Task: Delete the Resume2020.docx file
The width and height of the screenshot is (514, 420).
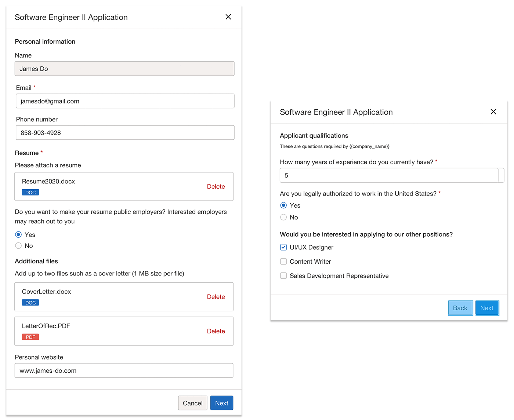Action: tap(216, 187)
